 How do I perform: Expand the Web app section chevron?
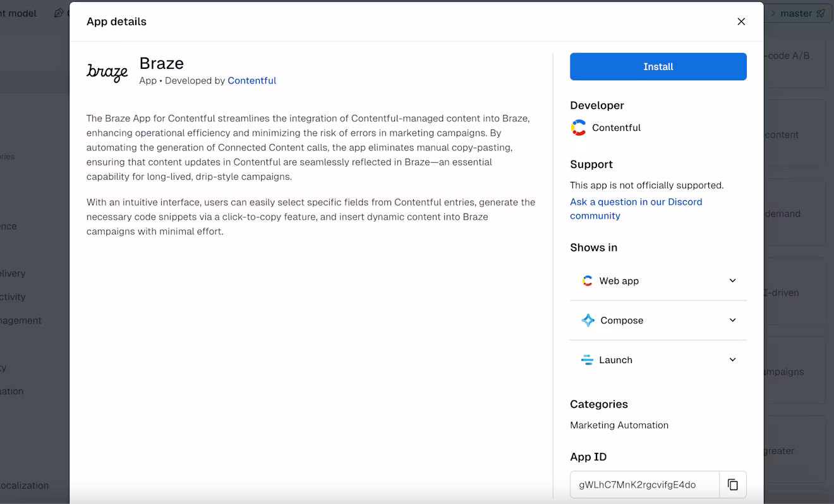(733, 281)
